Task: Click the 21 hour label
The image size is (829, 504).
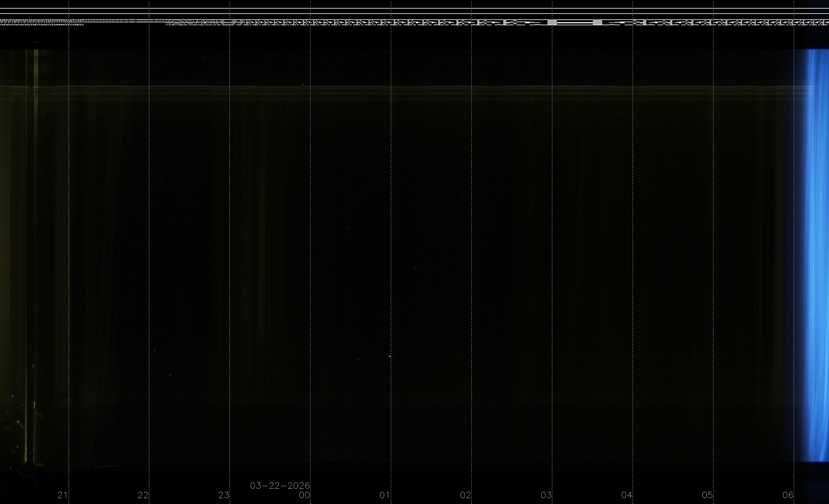Action: (x=62, y=495)
